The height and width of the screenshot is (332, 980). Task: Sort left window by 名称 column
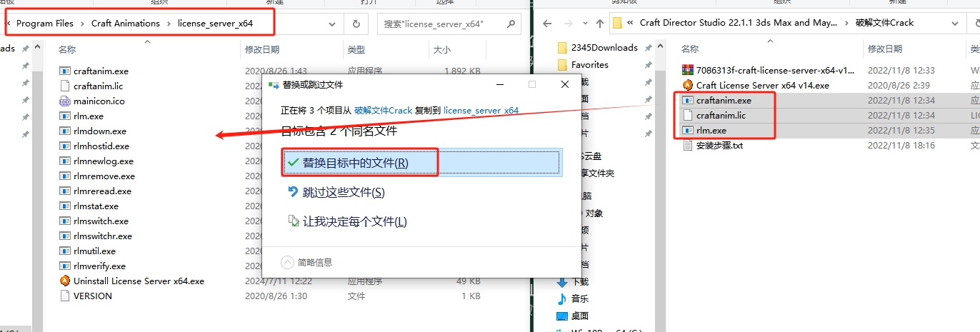(x=68, y=50)
